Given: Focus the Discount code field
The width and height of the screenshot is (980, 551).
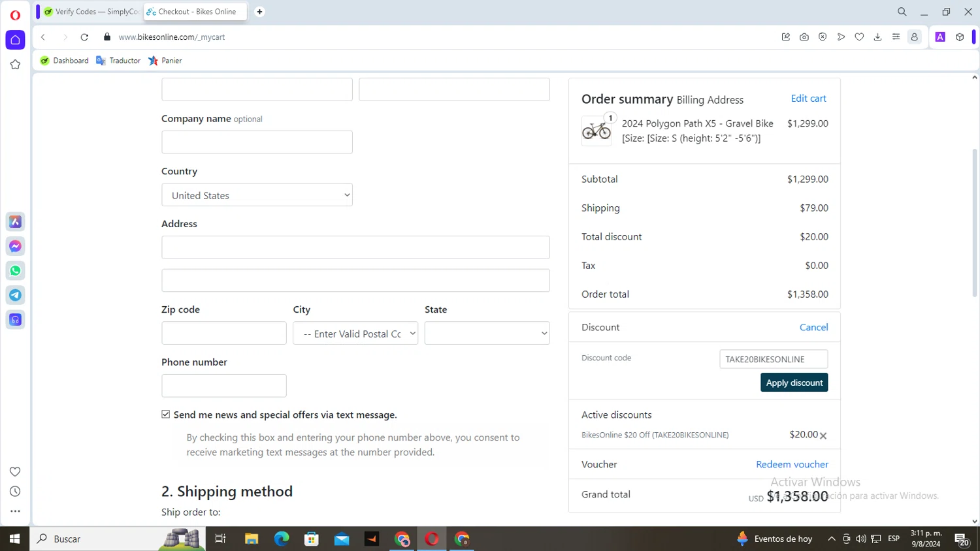Looking at the screenshot, I should click(x=774, y=359).
